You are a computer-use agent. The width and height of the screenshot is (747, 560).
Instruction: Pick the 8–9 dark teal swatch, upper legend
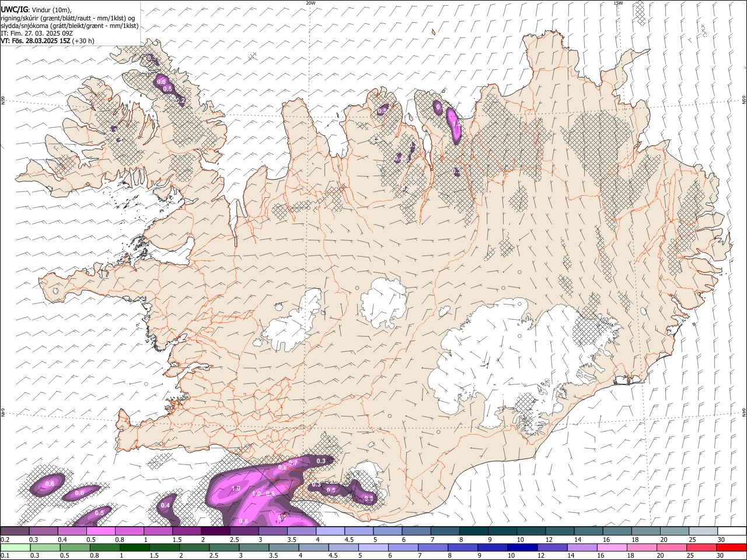point(474,531)
